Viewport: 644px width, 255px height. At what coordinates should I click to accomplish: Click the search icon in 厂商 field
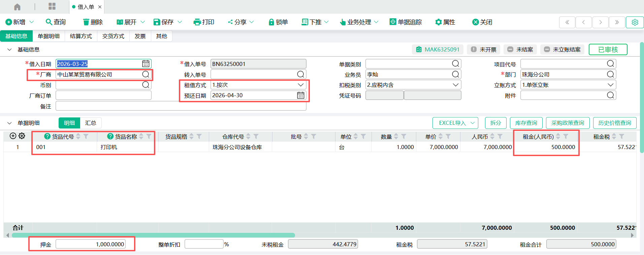pos(146,74)
